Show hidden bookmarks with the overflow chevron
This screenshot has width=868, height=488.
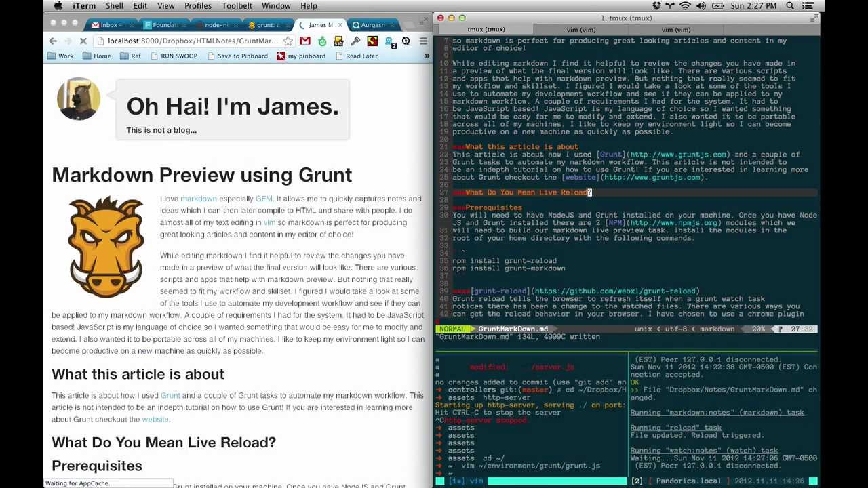[x=427, y=56]
